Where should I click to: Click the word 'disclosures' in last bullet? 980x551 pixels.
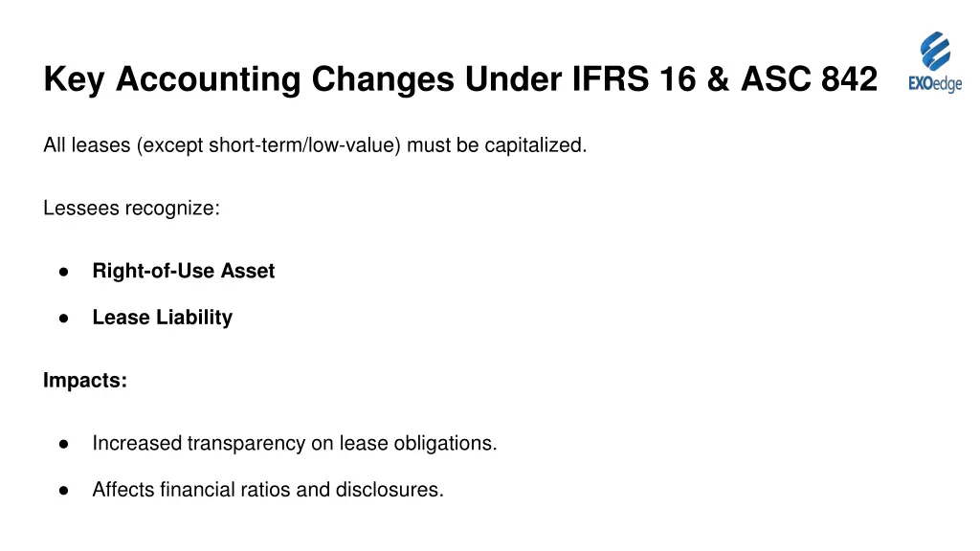[389, 490]
